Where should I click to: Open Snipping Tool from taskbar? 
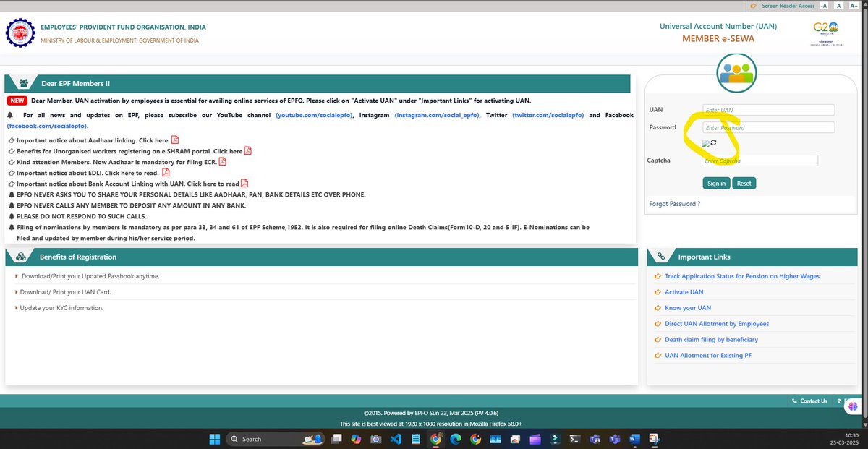[x=653, y=439]
